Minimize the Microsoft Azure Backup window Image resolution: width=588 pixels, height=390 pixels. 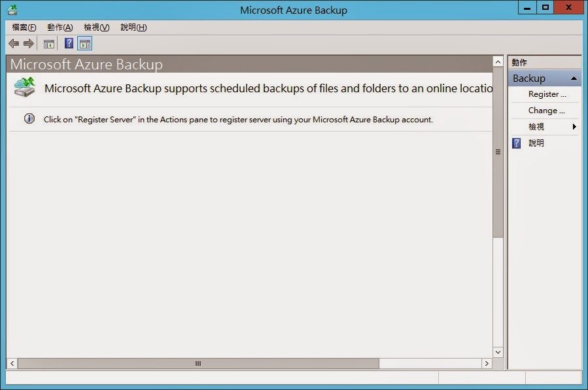[527, 8]
